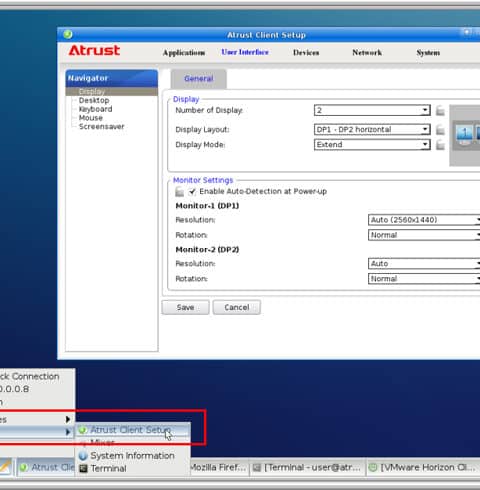This screenshot has width=480, height=490.
Task: Select Display in Navigator
Action: pos(112,92)
